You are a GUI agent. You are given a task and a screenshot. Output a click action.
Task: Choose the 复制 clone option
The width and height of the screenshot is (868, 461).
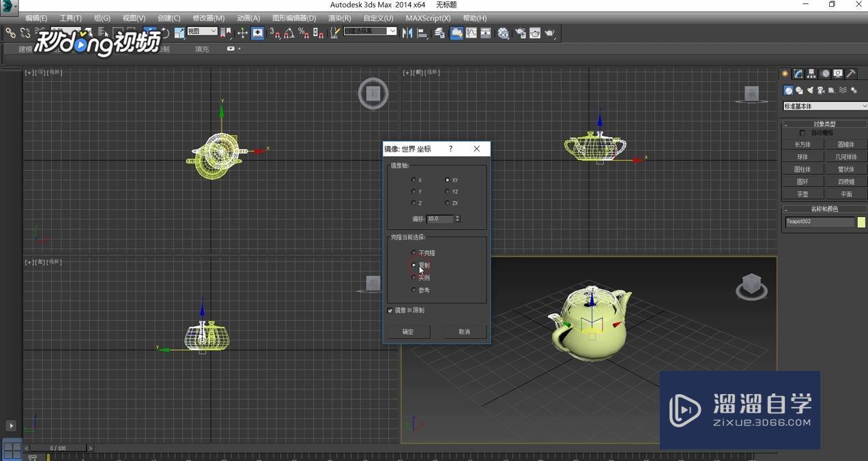pyautogui.click(x=414, y=265)
